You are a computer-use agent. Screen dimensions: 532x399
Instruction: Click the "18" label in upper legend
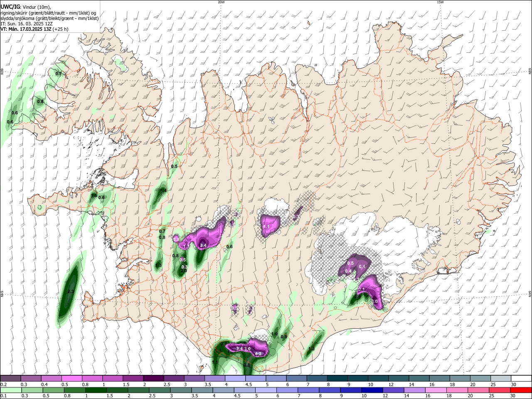[x=452, y=384]
